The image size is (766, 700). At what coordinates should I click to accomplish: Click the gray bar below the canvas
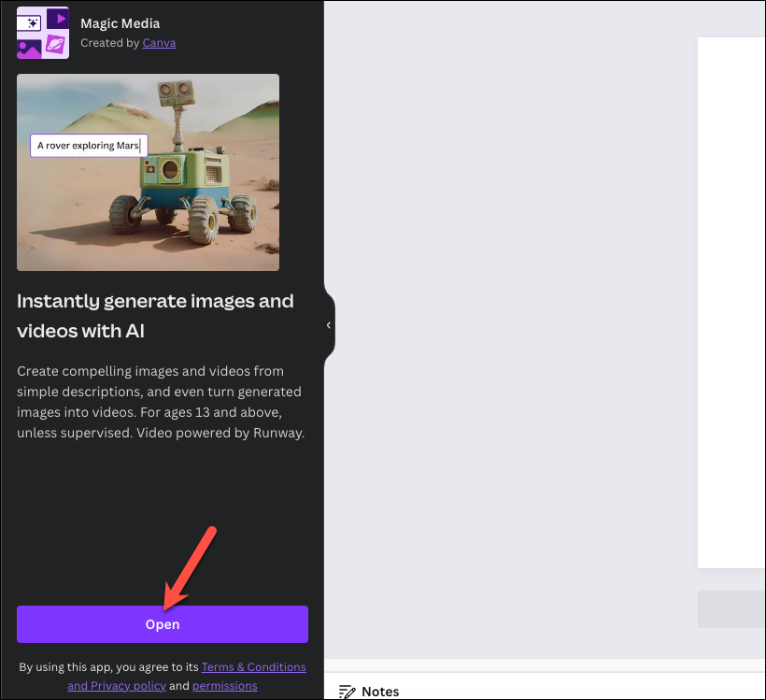pyautogui.click(x=731, y=609)
